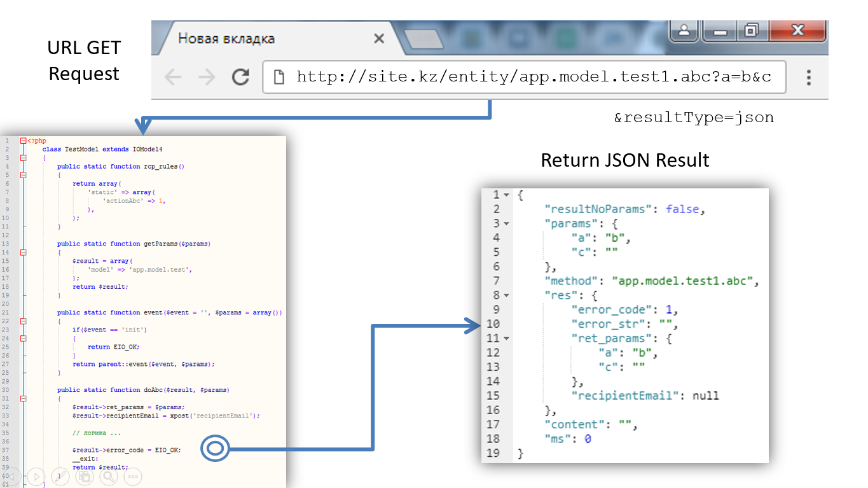Open the see all slides button
This screenshot has height=488, width=868.
pos(85,475)
